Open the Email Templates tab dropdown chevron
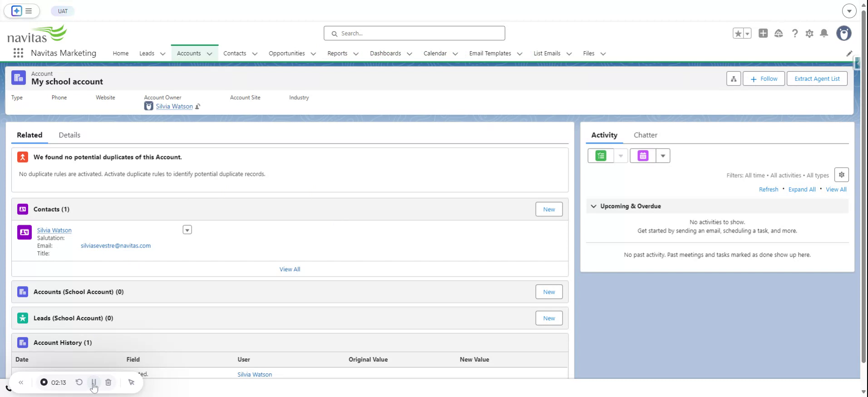Image resolution: width=868 pixels, height=397 pixels. point(520,54)
